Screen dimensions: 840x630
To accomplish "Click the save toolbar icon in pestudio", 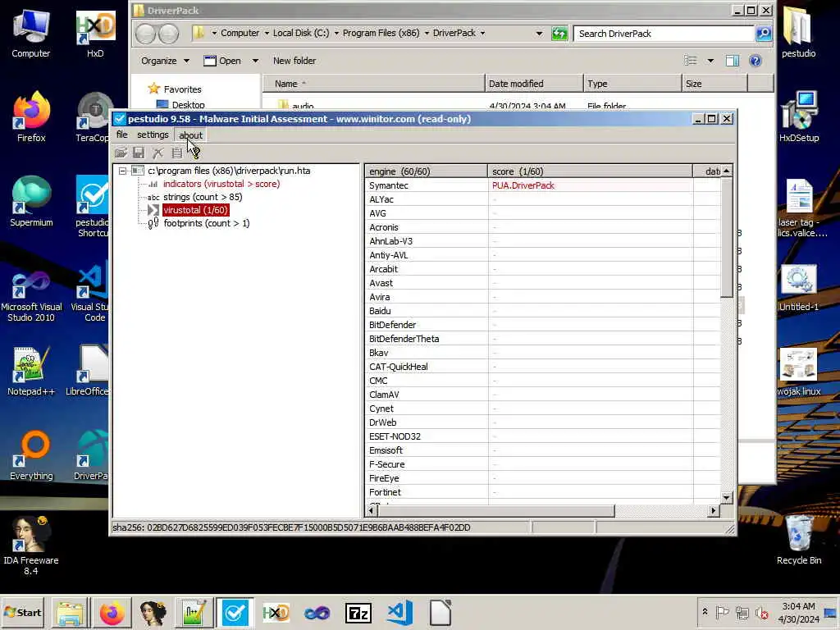I will click(139, 153).
